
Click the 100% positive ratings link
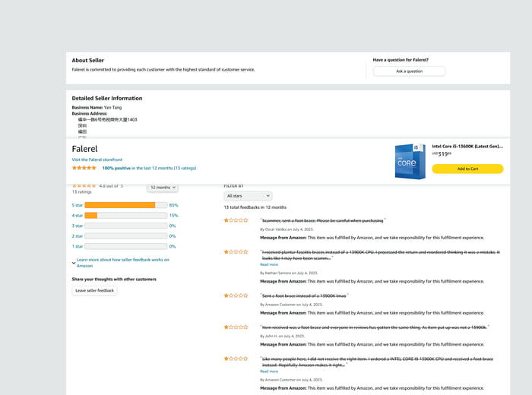(x=149, y=168)
